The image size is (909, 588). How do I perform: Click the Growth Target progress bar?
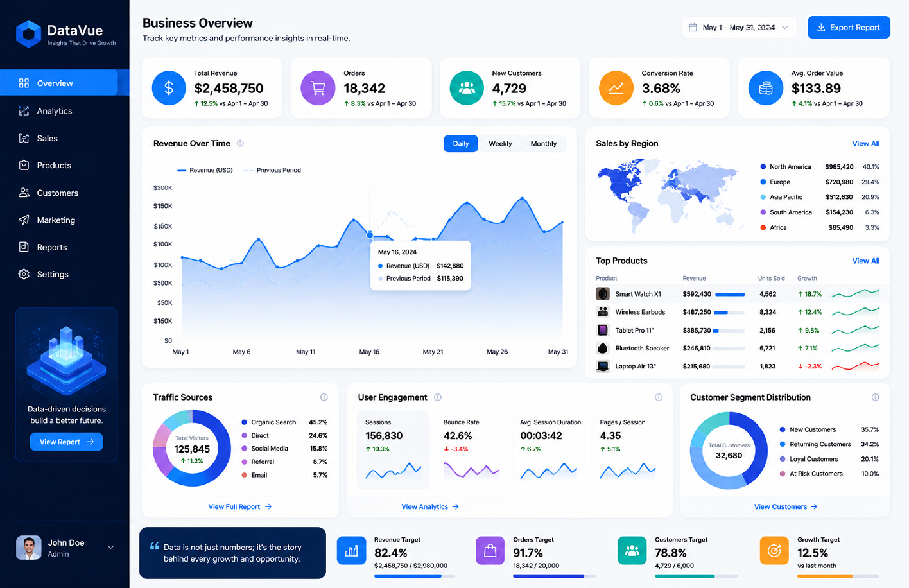[x=838, y=576]
